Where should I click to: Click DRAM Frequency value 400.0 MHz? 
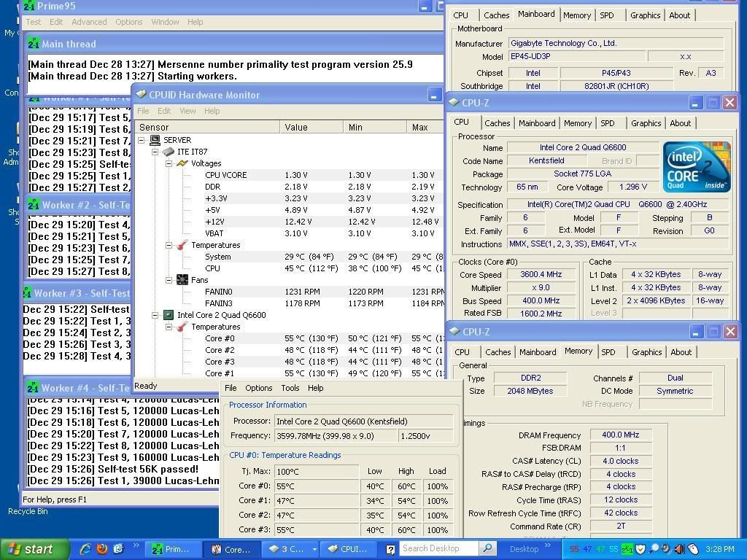pos(620,435)
